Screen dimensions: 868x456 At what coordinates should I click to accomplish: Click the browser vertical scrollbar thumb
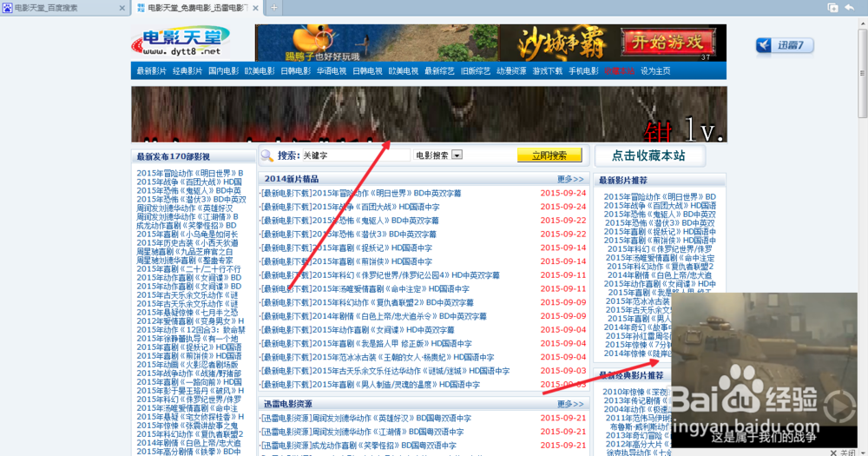coord(863,72)
